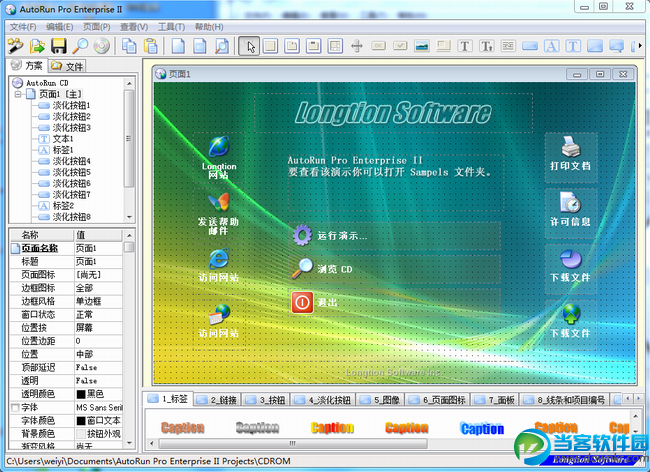Click the black swatch for 透明颜色
This screenshot has width=650, height=472.
point(81,395)
